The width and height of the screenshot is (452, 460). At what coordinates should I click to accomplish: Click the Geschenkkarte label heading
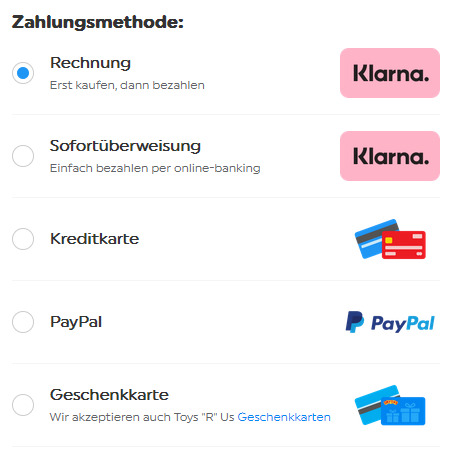point(109,395)
